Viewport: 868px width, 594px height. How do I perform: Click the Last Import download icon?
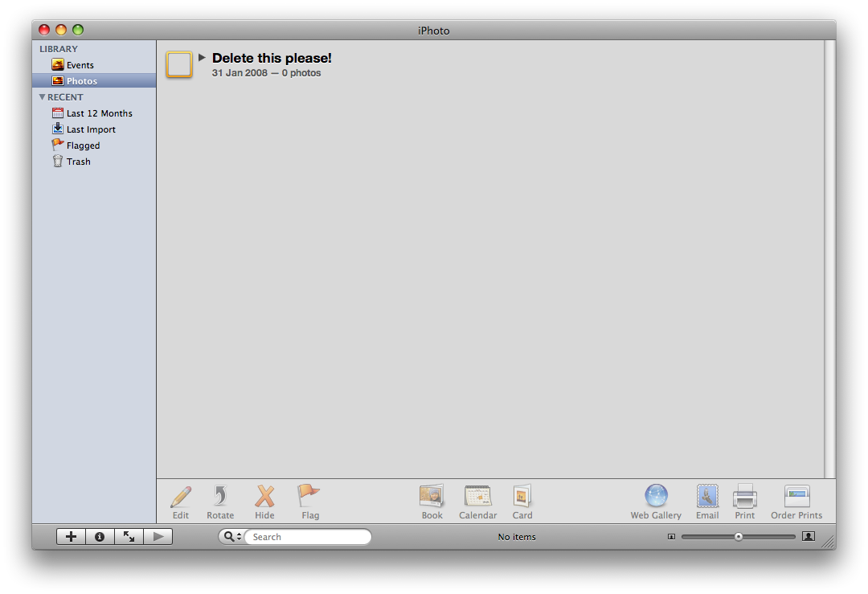click(x=58, y=129)
